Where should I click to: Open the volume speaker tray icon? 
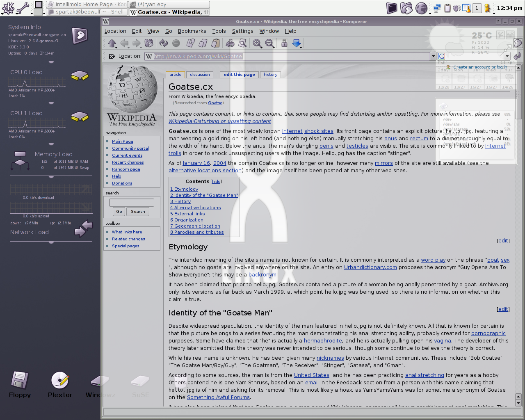(457, 8)
